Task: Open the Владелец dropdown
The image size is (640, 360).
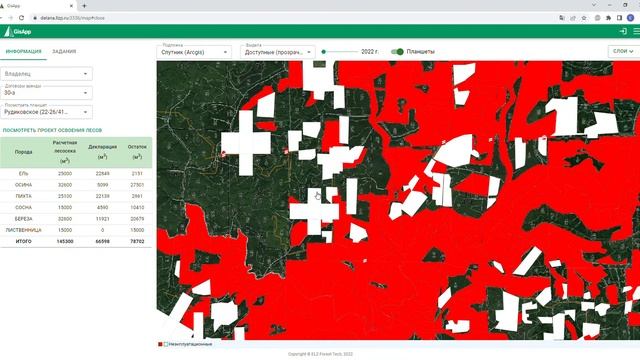Action: click(x=46, y=74)
